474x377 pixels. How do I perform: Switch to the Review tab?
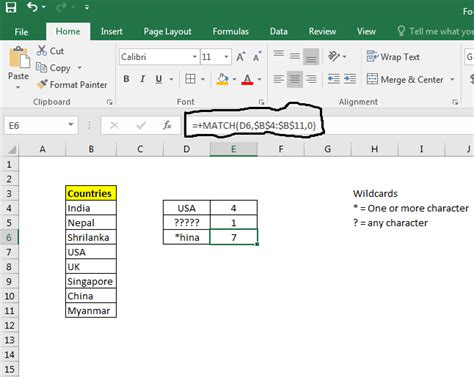click(x=322, y=32)
